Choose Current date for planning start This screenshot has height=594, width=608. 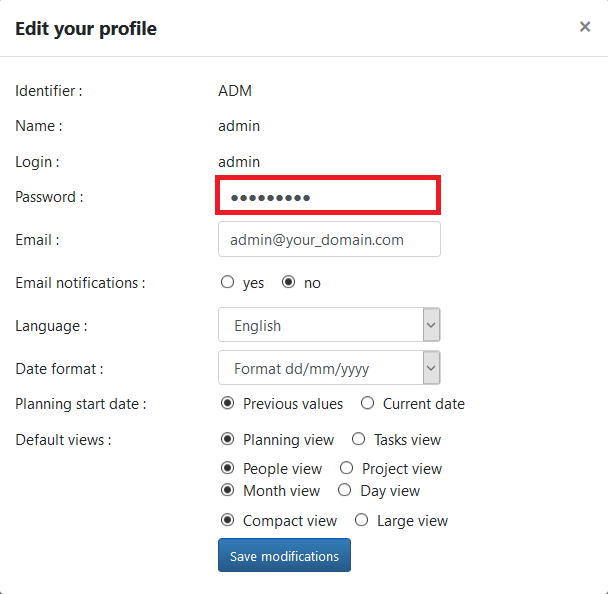point(367,404)
